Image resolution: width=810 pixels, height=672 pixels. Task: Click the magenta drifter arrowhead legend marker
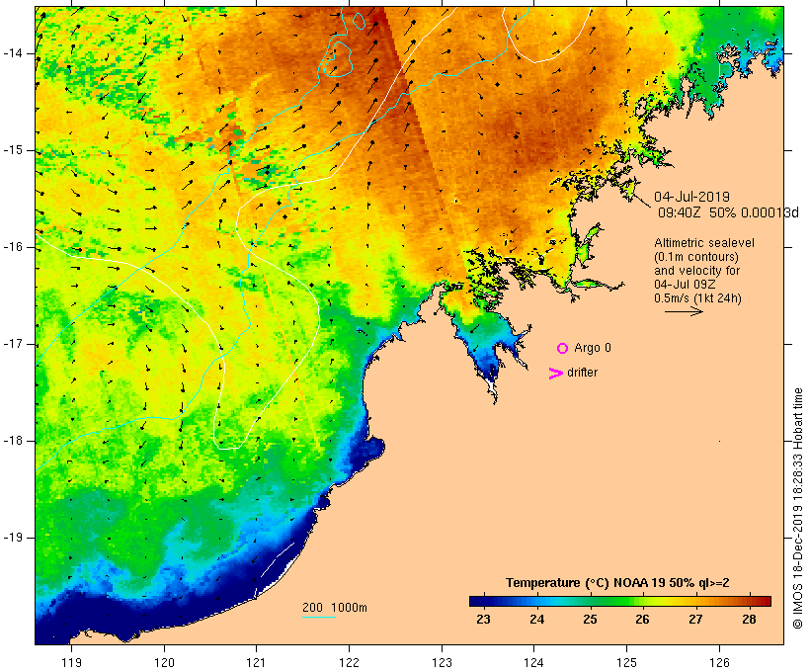(555, 374)
